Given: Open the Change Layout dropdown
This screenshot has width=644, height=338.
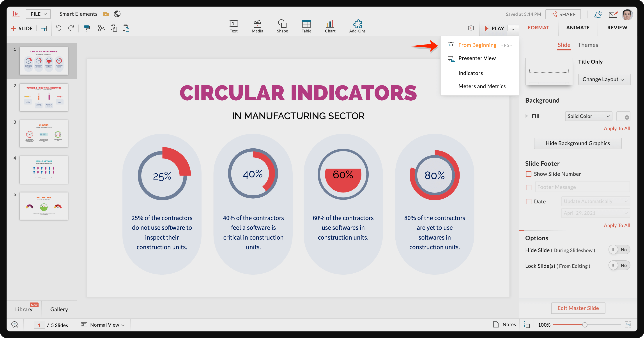Looking at the screenshot, I should point(604,79).
